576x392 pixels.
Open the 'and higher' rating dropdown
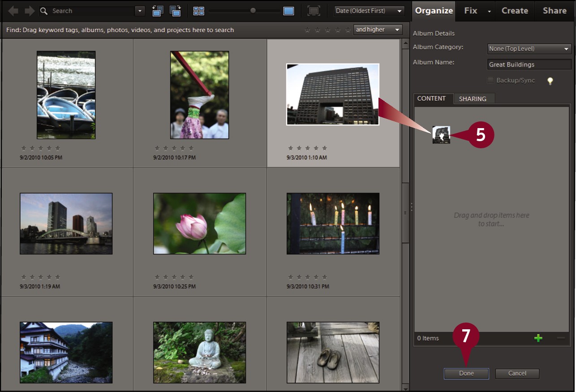click(378, 30)
